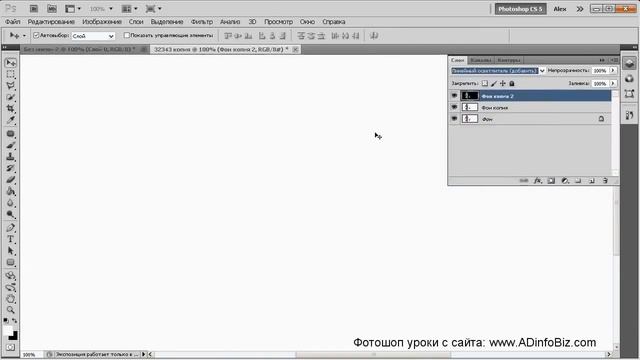The image size is (640, 360).
Task: Add a new adjustment layer
Action: (565, 180)
